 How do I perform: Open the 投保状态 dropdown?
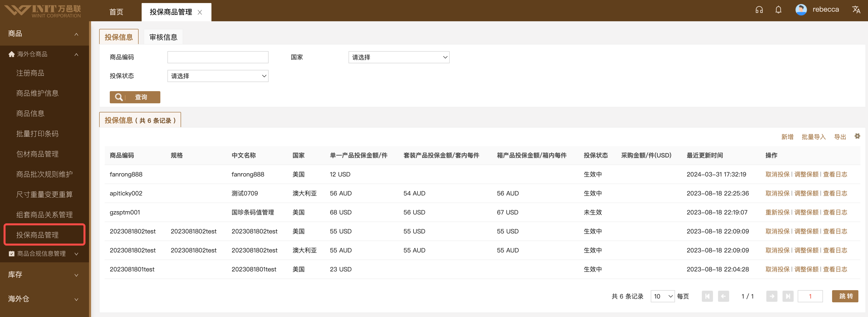pos(218,76)
